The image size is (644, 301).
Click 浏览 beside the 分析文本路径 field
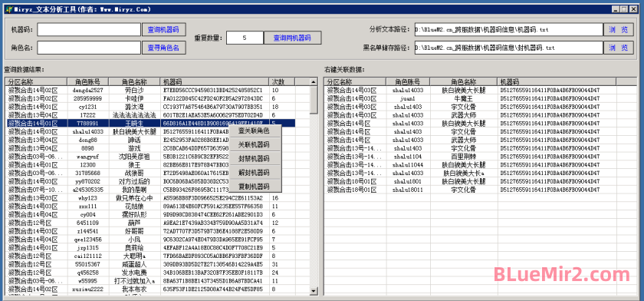(619, 30)
